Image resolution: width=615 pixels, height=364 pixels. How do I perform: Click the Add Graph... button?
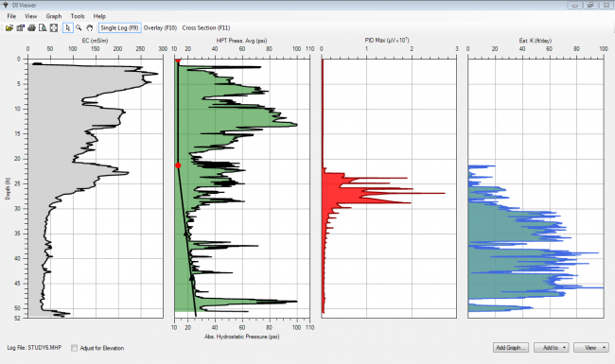pos(511,348)
